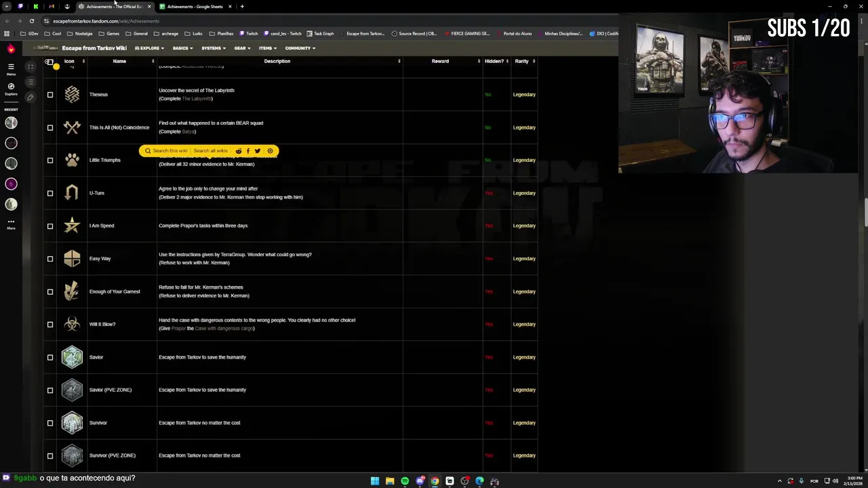Click the crossed axes achievement icon

click(72, 127)
